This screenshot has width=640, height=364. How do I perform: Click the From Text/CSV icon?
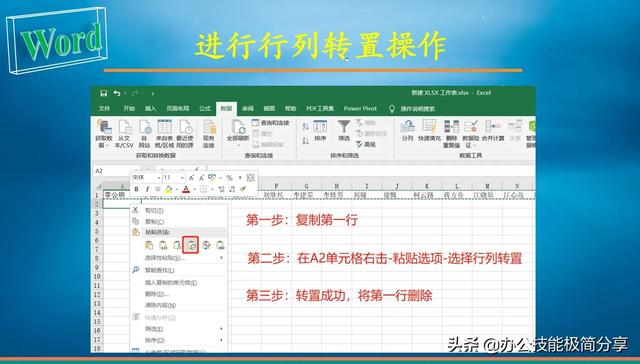[x=124, y=127]
